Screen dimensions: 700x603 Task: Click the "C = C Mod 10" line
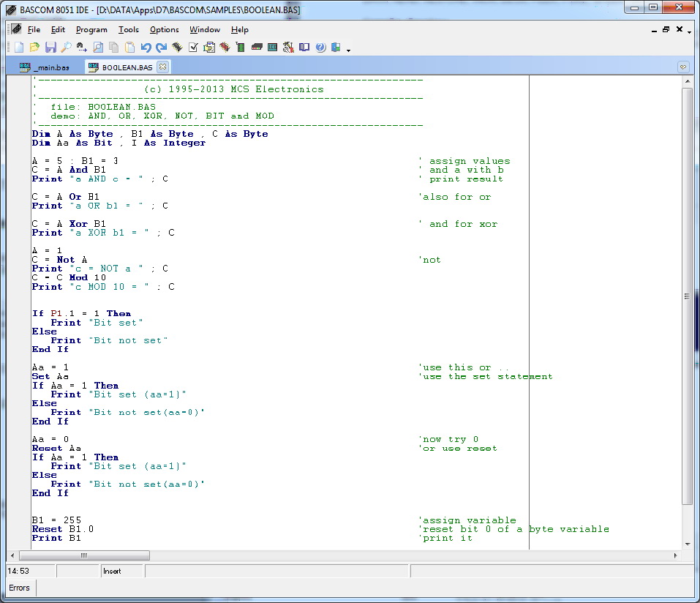tap(69, 277)
